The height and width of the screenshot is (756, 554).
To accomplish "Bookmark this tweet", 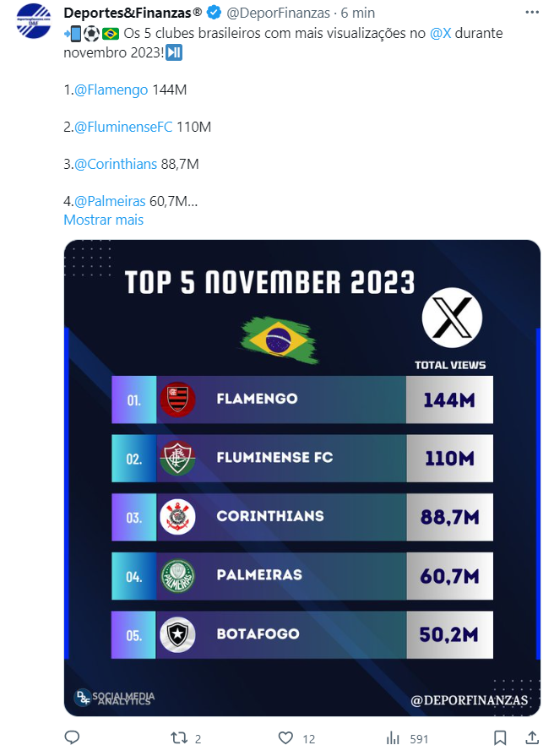I will (x=499, y=737).
